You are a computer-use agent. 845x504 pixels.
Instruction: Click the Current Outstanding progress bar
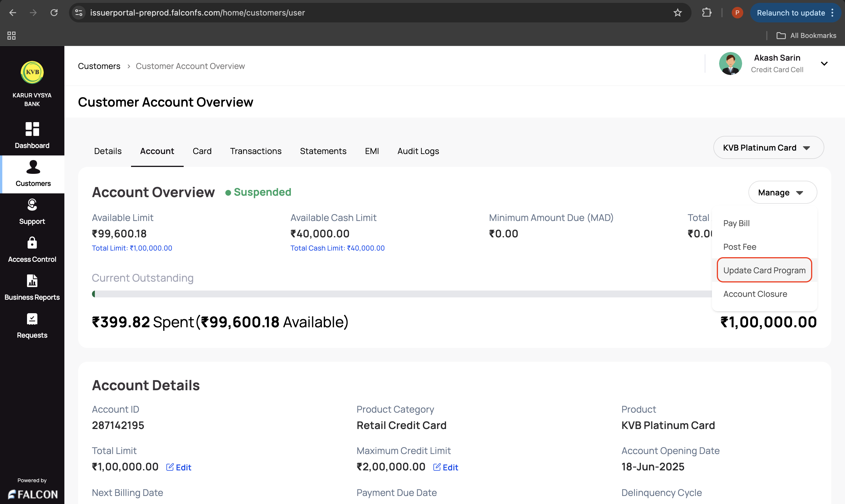pos(401,294)
